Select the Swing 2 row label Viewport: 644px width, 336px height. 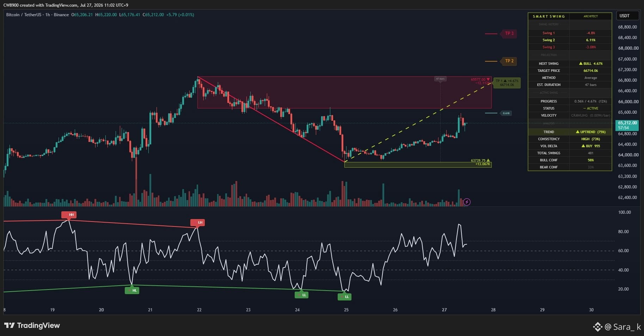pos(548,40)
